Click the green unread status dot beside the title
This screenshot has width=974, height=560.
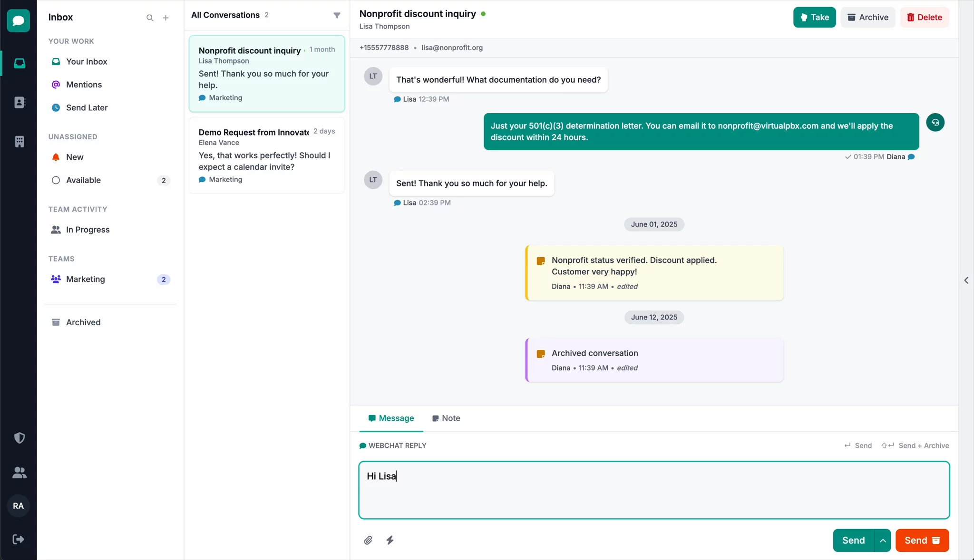click(483, 14)
